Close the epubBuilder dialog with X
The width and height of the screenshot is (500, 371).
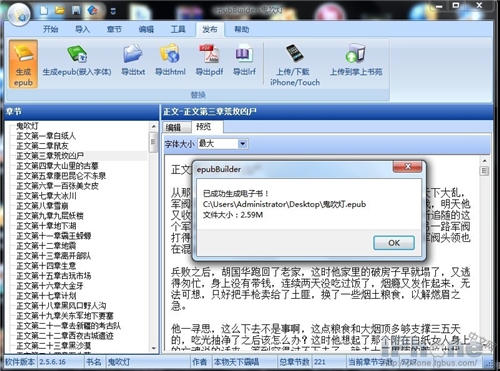(x=408, y=167)
